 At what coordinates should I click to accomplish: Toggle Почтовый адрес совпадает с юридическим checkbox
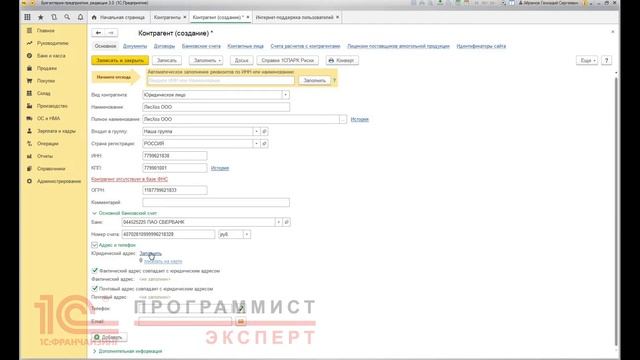click(95, 289)
